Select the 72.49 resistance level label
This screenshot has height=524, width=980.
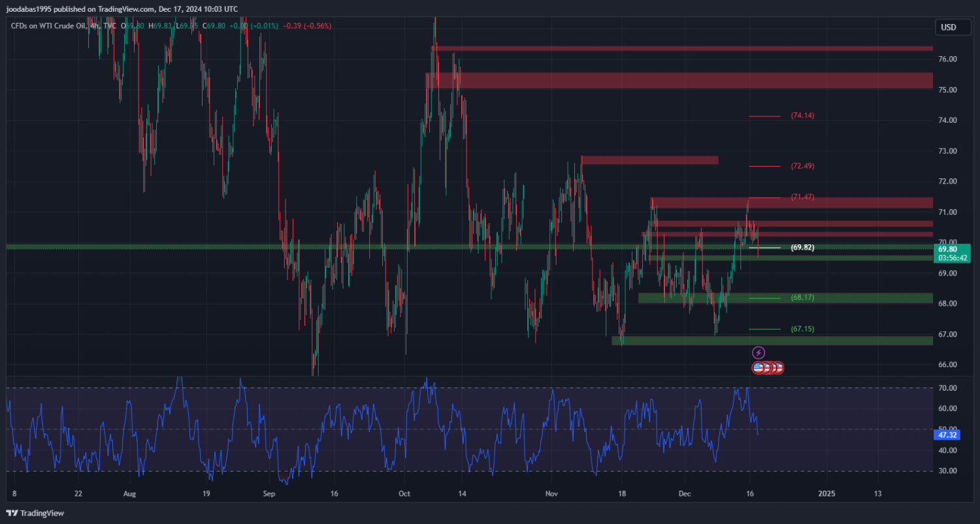tap(802, 166)
